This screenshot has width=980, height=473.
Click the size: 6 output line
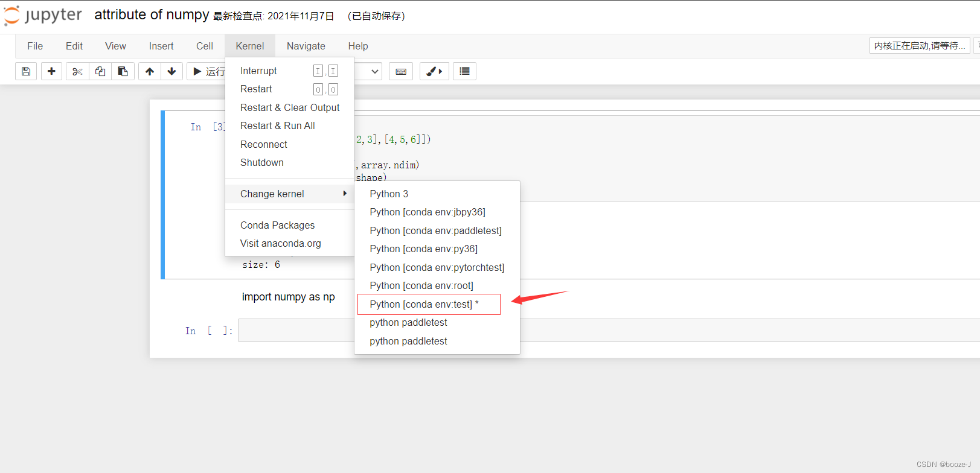coord(261,265)
